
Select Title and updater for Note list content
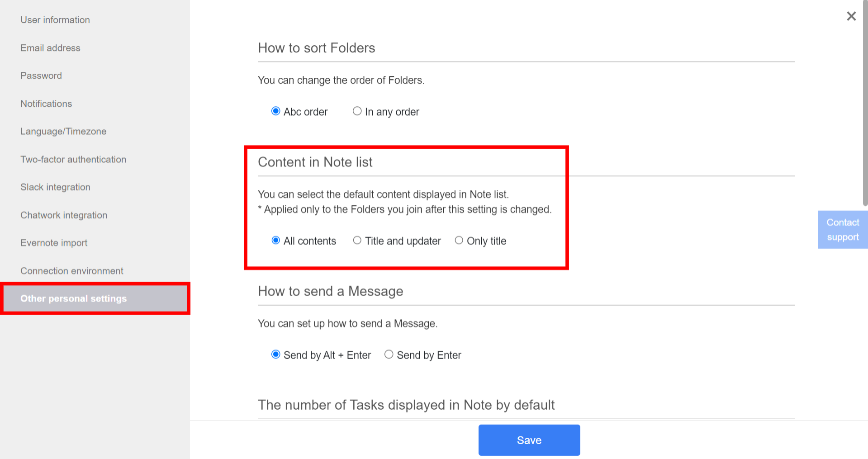click(x=357, y=240)
